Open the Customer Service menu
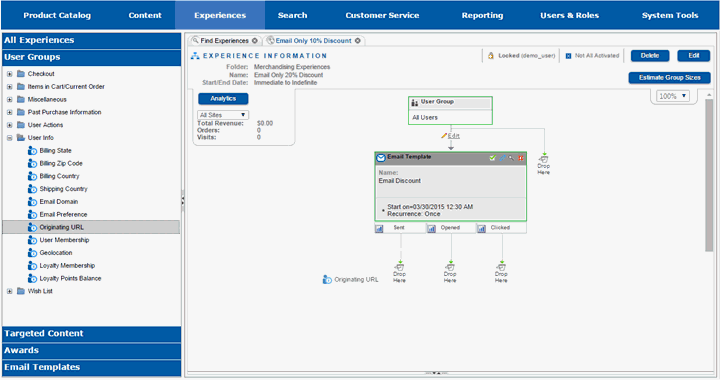 coord(382,15)
